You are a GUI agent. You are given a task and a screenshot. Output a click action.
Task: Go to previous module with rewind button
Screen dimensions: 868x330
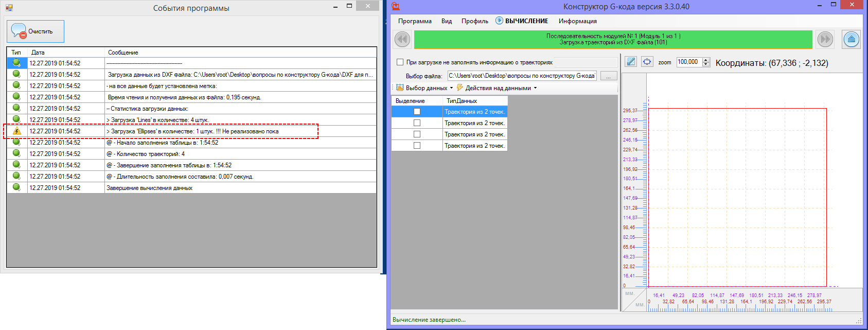[402, 39]
